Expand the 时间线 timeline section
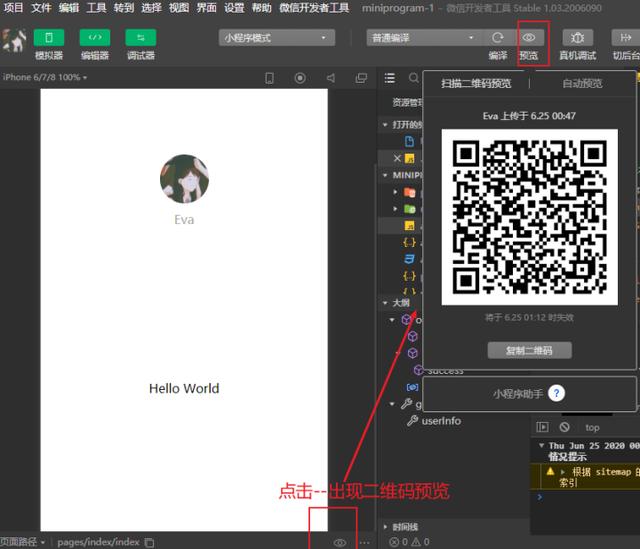The image size is (640, 549). click(x=385, y=527)
